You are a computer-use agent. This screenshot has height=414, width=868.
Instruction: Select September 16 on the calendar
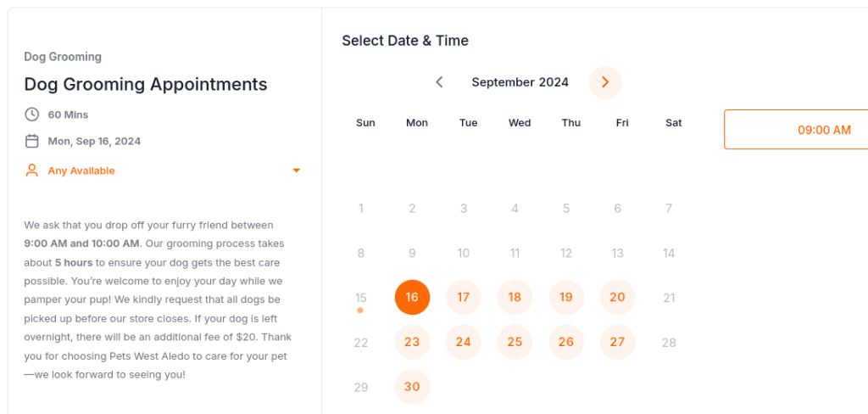[412, 297]
